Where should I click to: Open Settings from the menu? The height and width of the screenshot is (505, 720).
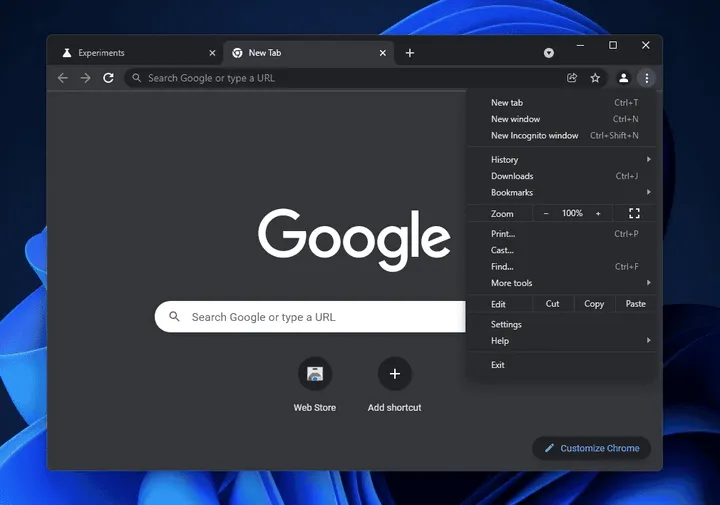[x=562, y=325]
